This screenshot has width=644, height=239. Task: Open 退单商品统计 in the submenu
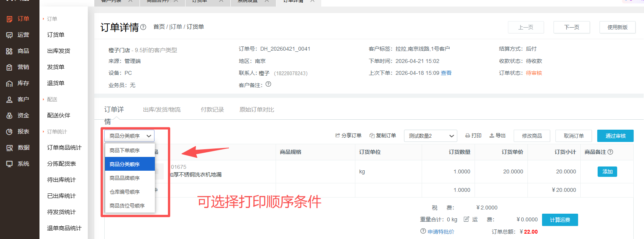64,228
